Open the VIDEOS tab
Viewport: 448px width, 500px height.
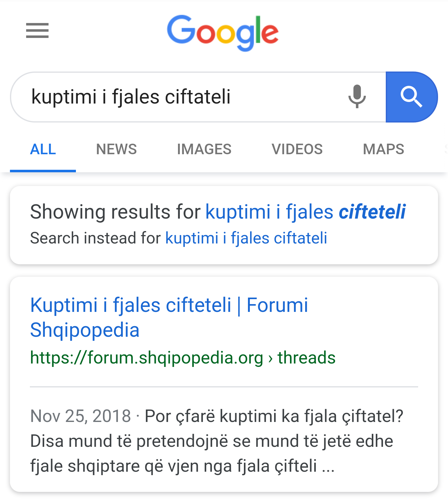(297, 149)
